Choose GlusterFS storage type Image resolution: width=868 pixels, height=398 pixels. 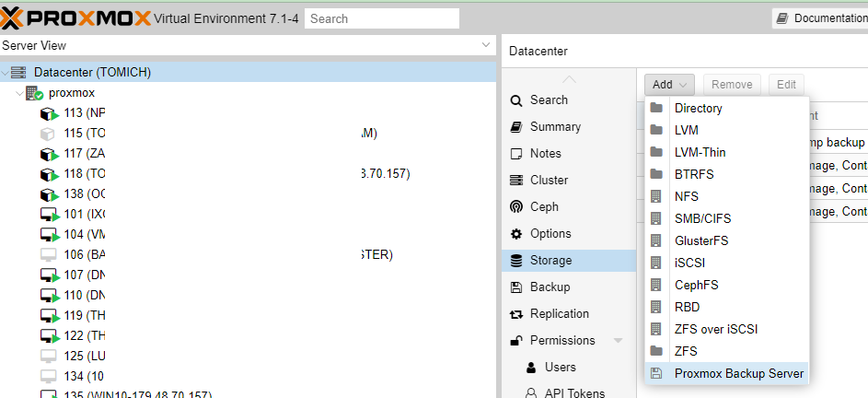coord(726,241)
